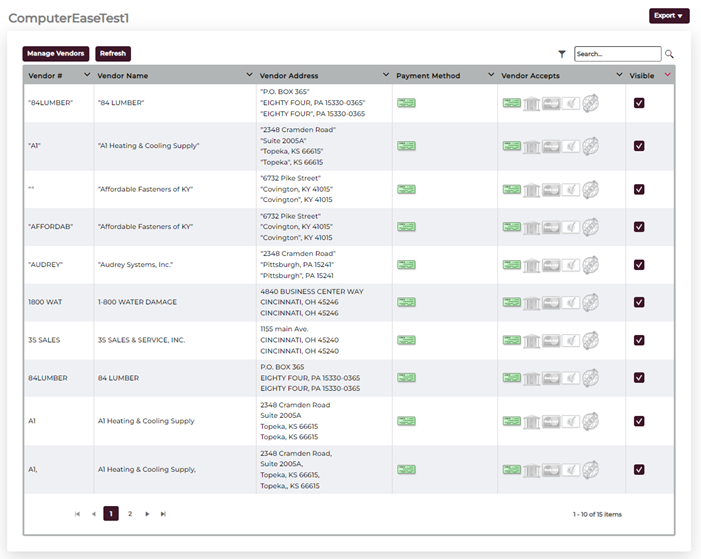Open the Payment Method column menu chevron
Image resolution: width=701 pixels, height=559 pixels.
tap(491, 75)
